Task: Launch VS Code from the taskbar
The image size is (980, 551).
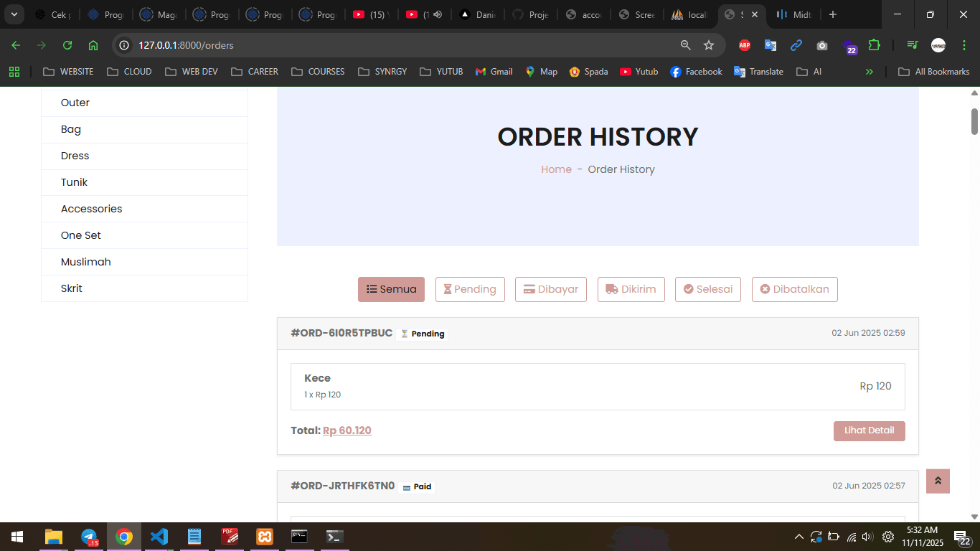Action: (159, 536)
